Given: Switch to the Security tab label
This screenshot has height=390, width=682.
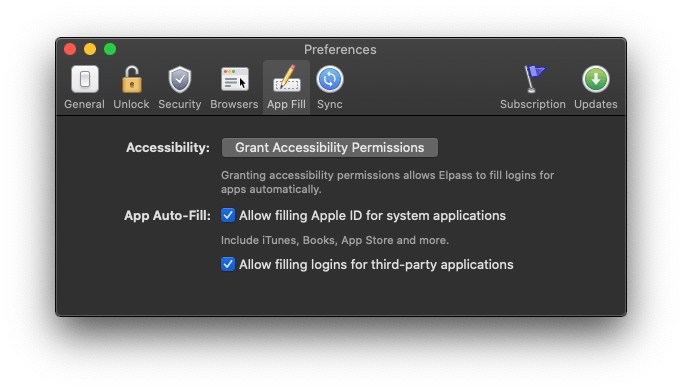Looking at the screenshot, I should [x=180, y=104].
